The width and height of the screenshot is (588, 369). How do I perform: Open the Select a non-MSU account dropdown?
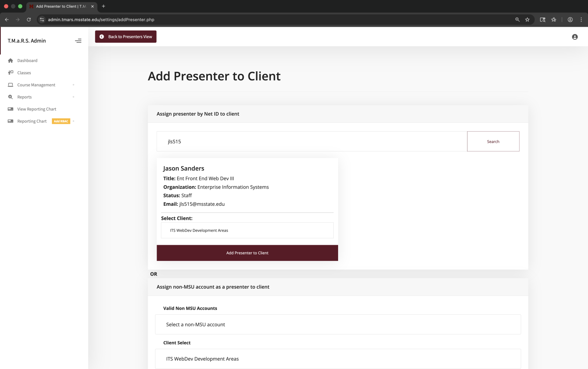pos(338,324)
